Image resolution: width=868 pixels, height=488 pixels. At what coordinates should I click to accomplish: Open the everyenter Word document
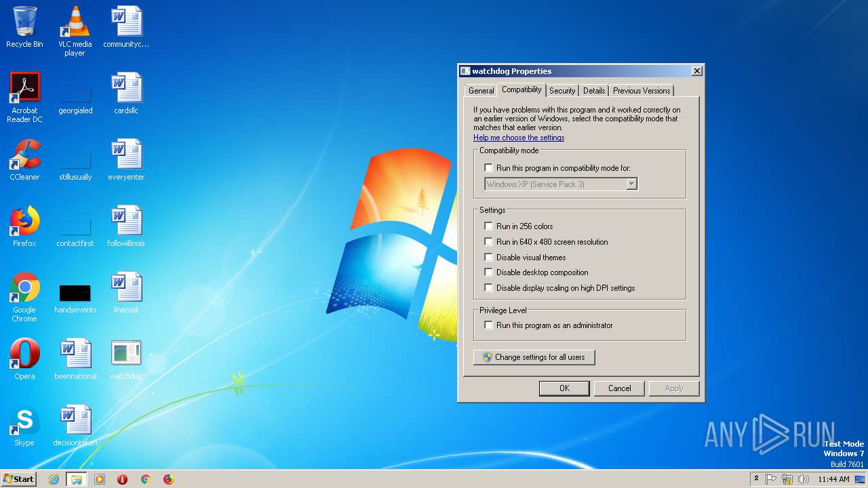coord(126,160)
